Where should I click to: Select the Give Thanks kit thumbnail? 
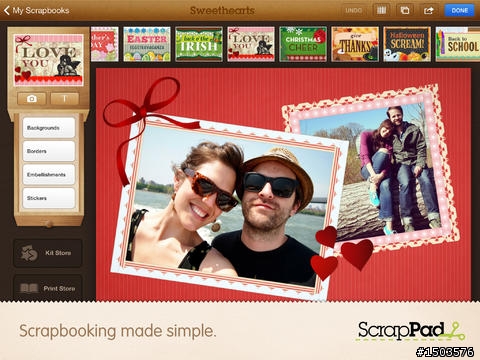tap(355, 44)
